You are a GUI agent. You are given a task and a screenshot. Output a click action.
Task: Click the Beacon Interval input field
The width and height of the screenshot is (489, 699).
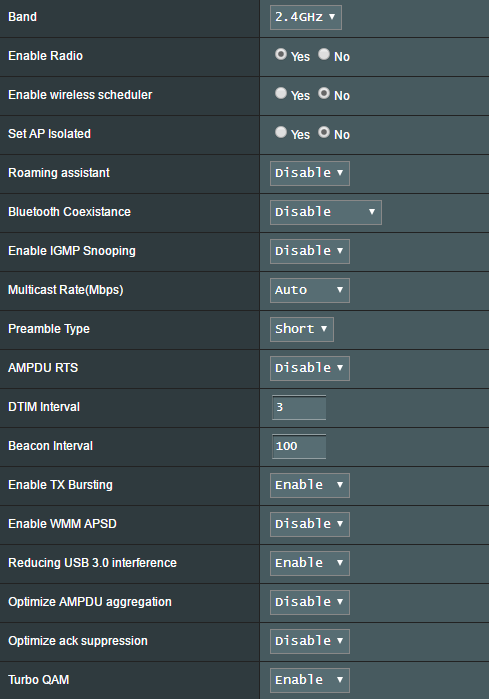coord(299,446)
